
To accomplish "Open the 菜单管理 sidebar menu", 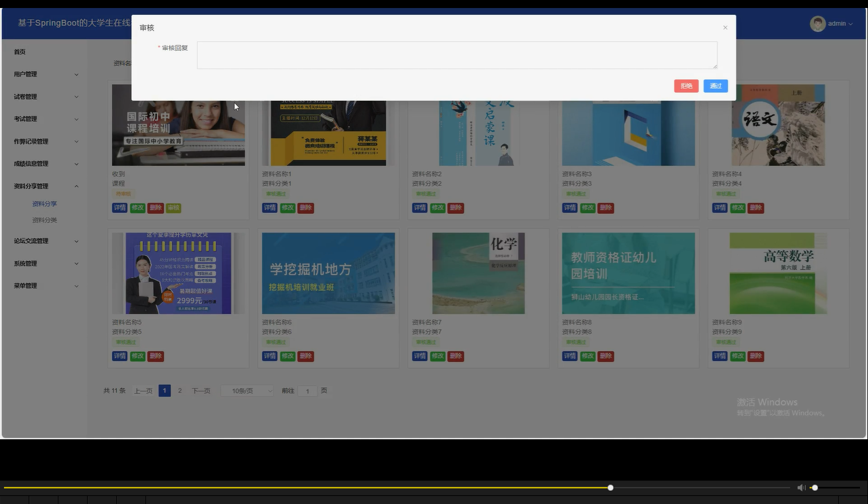I will pyautogui.click(x=46, y=286).
